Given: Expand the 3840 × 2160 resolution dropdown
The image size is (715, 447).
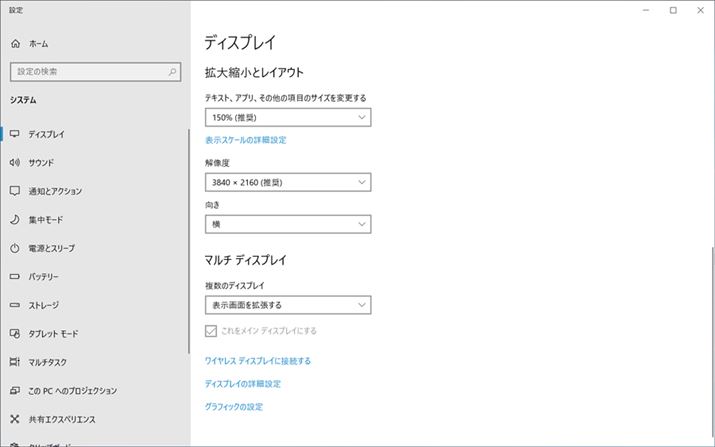Looking at the screenshot, I should 288,183.
